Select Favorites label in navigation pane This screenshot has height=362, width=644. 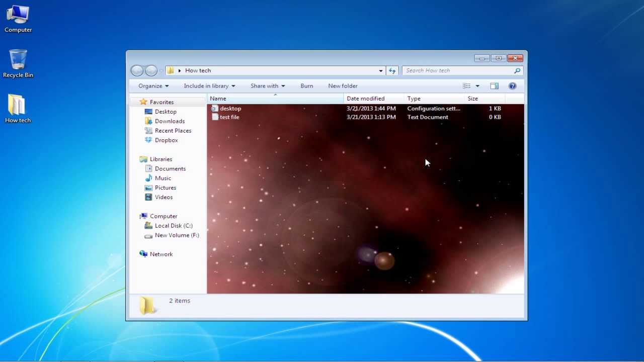pyautogui.click(x=162, y=102)
